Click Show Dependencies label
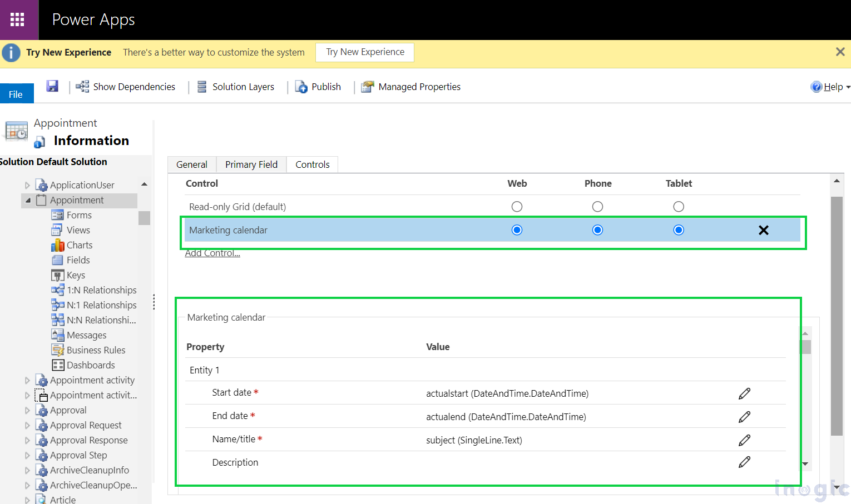The height and width of the screenshot is (504, 851). coord(134,87)
